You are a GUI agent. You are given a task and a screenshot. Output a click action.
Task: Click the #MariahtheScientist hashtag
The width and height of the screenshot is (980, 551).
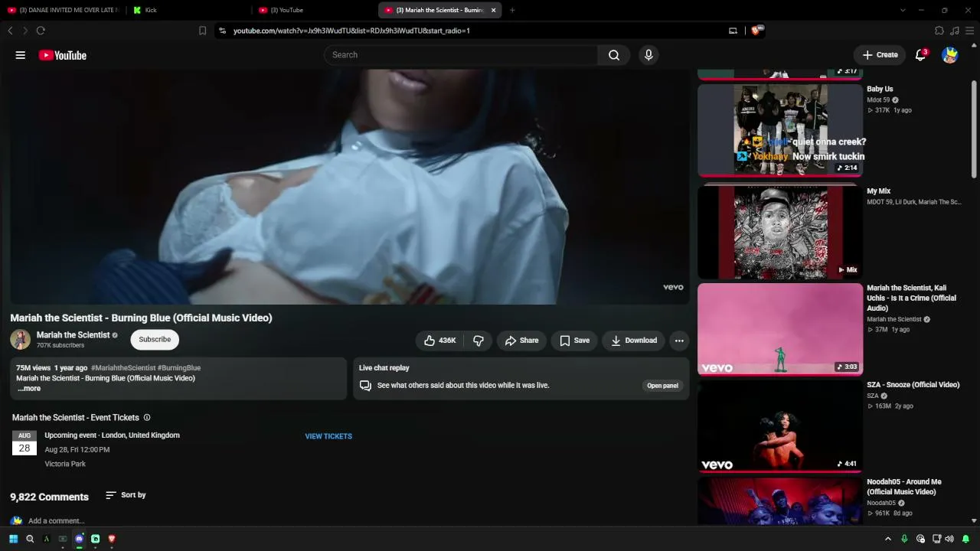[122, 368]
